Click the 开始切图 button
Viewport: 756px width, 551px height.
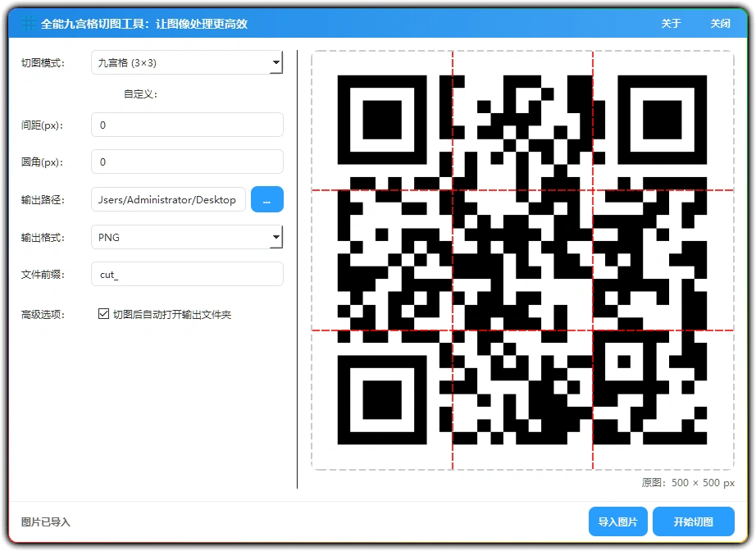tap(694, 521)
